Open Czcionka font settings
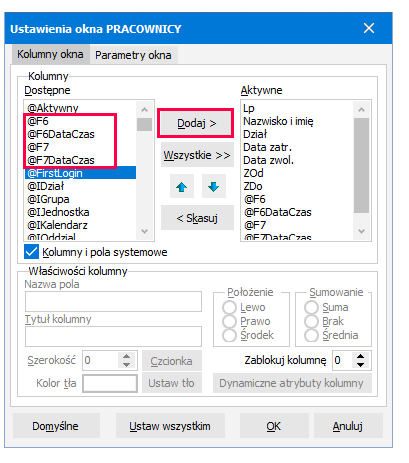Viewport: 409px width, 463px height. 172,361
